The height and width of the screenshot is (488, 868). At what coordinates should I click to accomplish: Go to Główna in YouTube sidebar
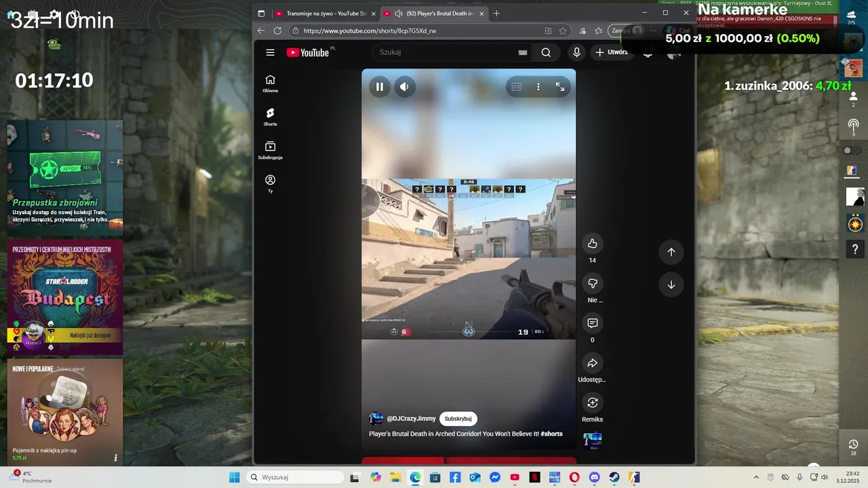pos(270,83)
